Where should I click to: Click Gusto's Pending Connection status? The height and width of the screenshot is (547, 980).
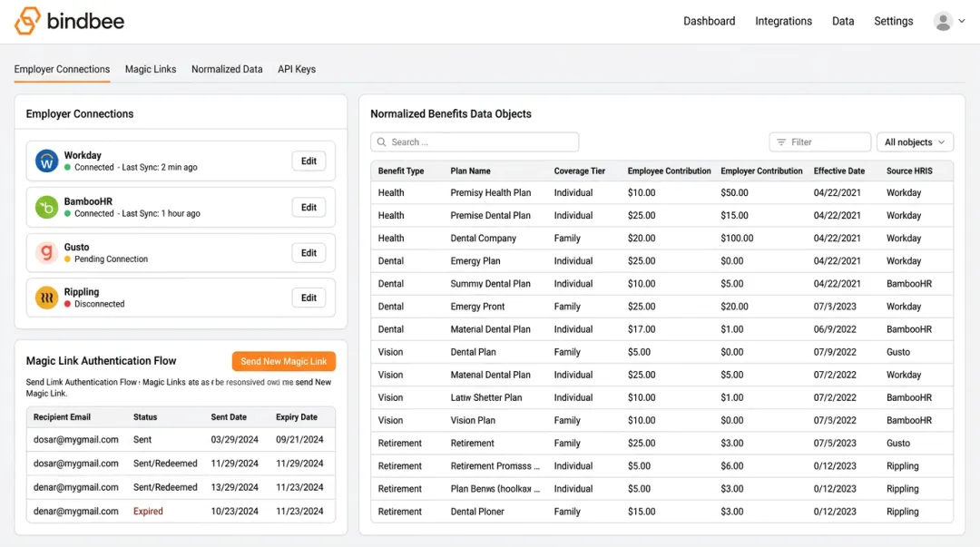pyautogui.click(x=106, y=259)
